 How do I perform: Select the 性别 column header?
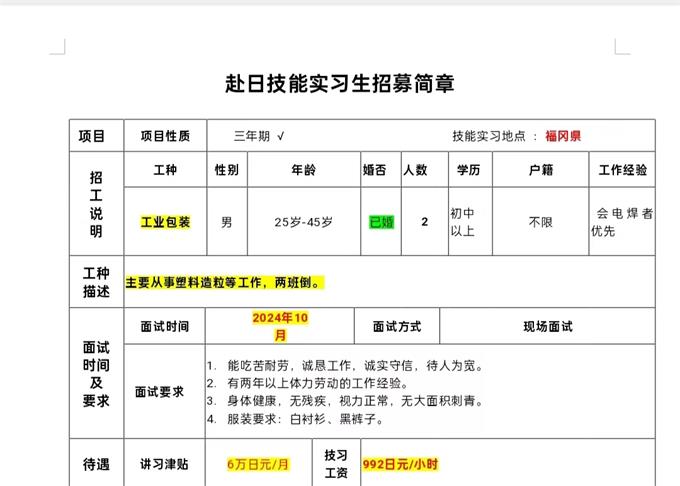click(x=226, y=170)
